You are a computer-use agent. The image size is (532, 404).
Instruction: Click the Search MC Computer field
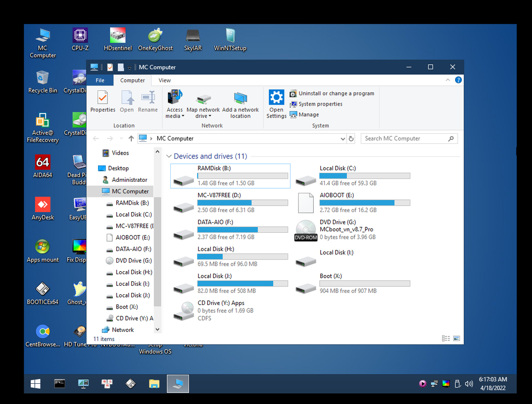(409, 138)
